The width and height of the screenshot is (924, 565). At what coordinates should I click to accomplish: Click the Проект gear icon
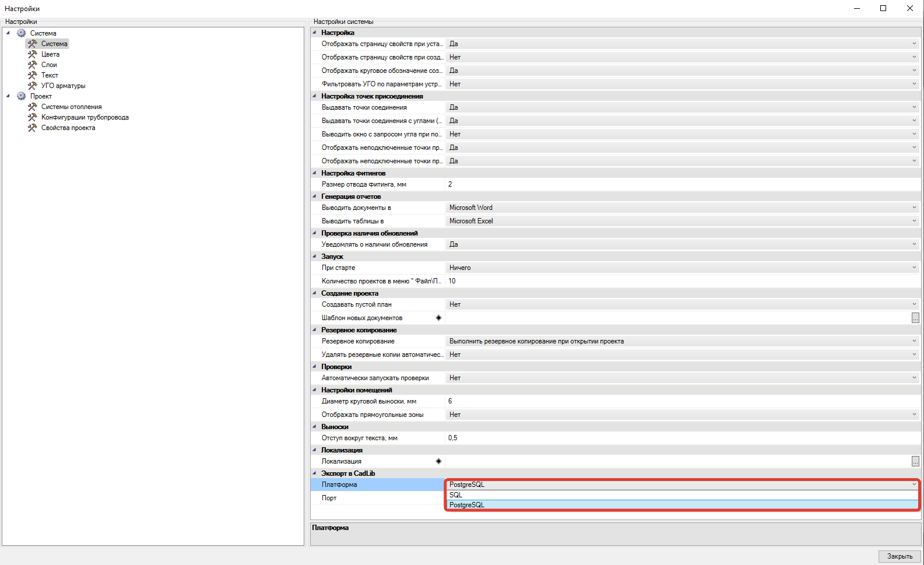(22, 96)
